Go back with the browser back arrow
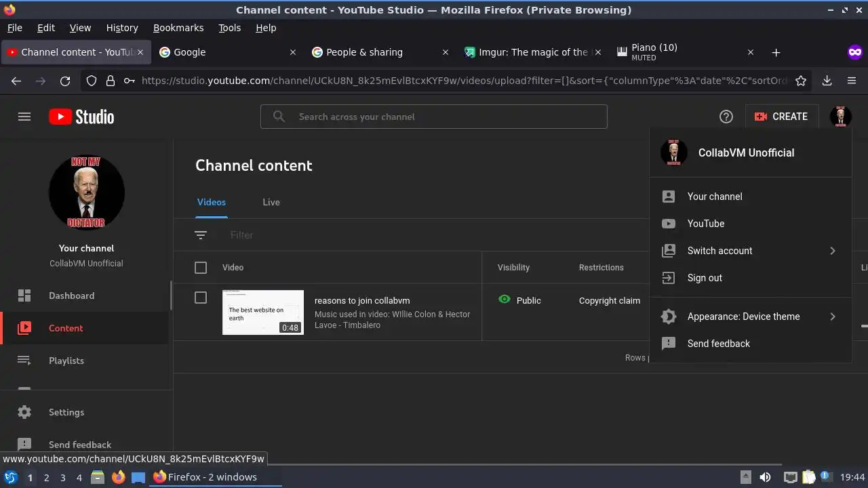868x488 pixels. coord(16,81)
